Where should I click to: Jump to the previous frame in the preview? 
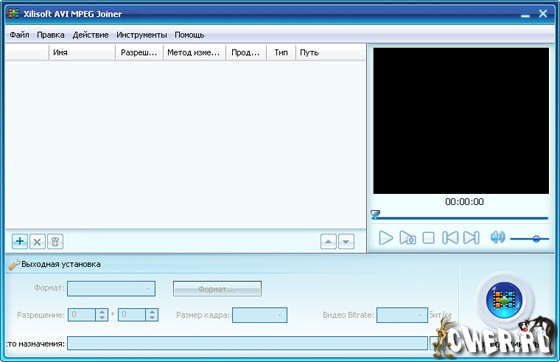coord(450,238)
